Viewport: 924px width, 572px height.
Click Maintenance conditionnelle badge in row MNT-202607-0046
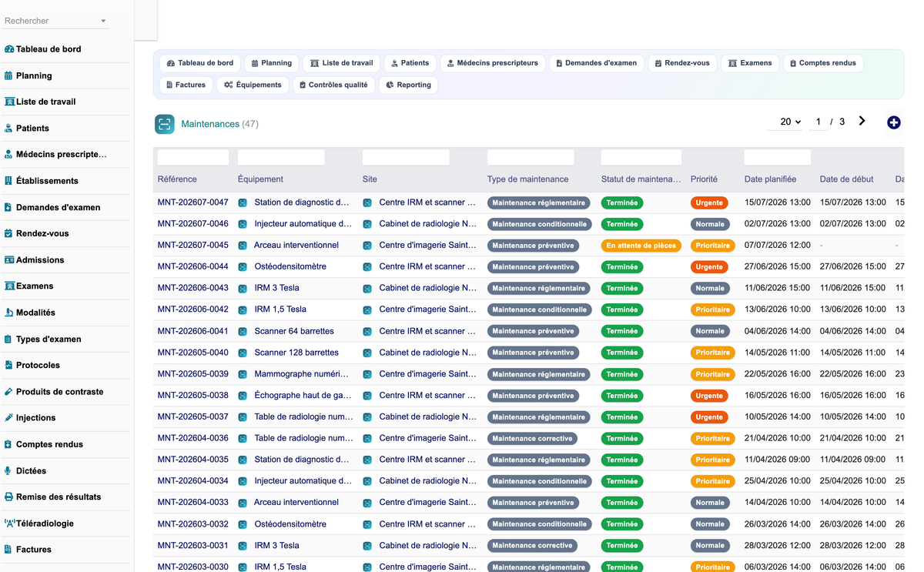tap(539, 224)
